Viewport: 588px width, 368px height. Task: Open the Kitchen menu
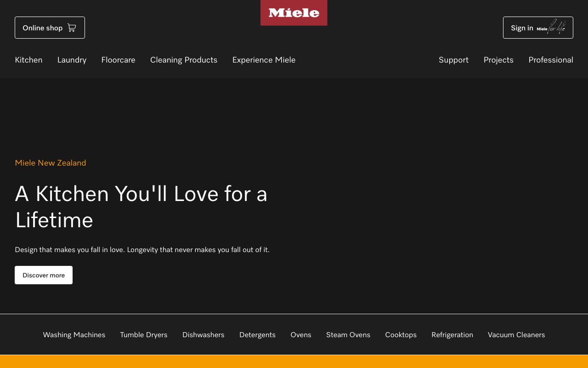coord(28,60)
